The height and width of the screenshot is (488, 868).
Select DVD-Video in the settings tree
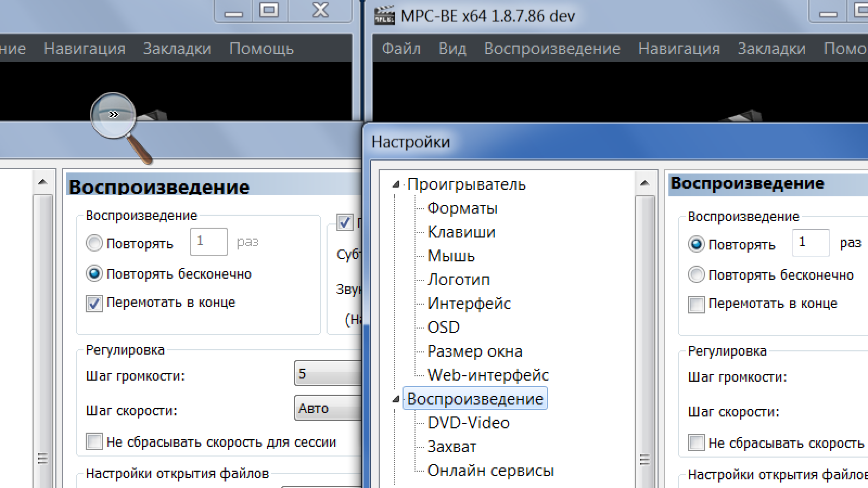click(468, 423)
